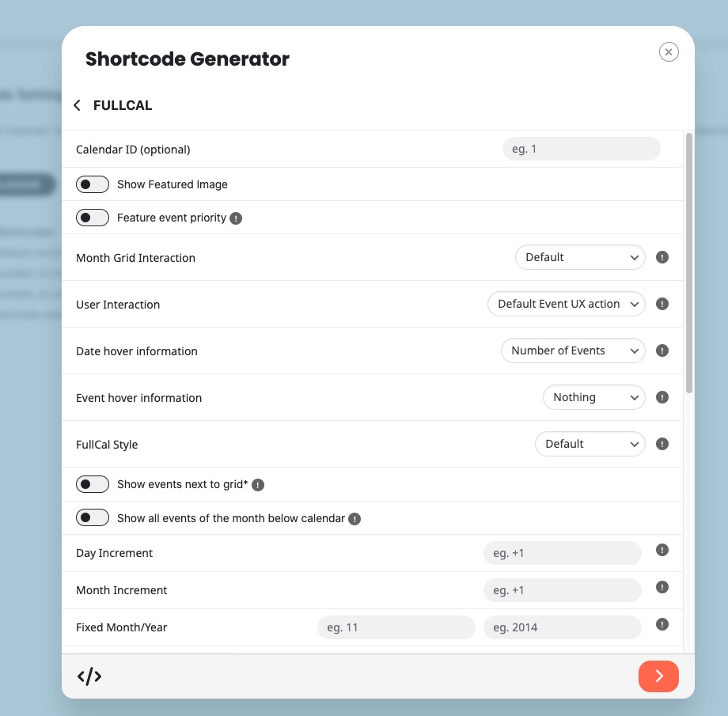Click info icon for Day Increment

coord(663,551)
